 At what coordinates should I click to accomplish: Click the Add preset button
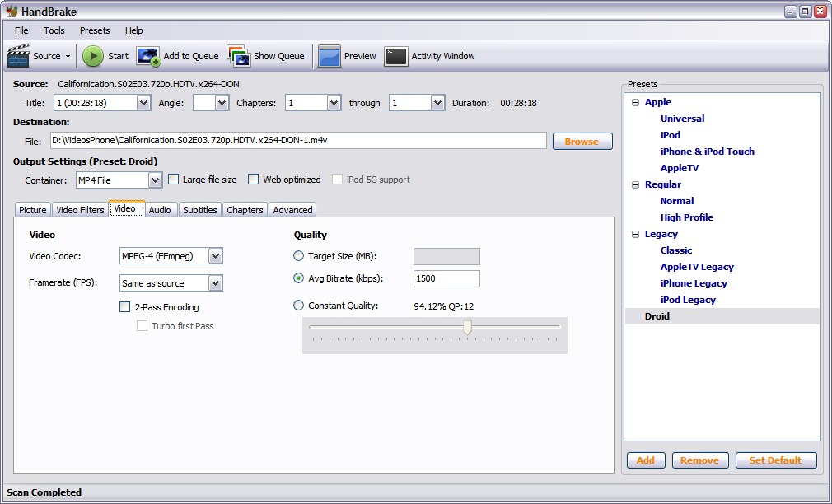point(646,460)
